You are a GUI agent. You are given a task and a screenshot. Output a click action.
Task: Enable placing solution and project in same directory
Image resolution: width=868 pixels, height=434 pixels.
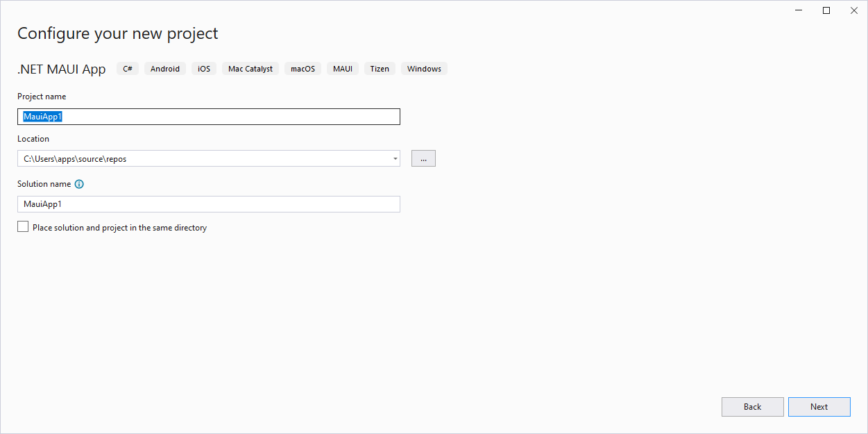point(24,227)
